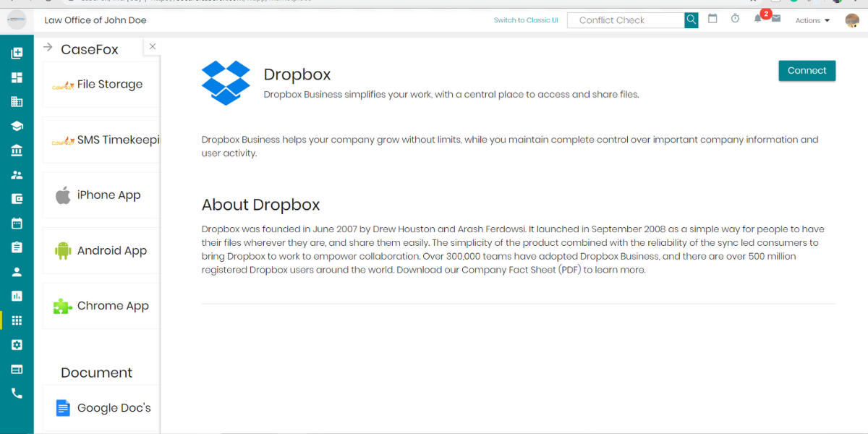The width and height of the screenshot is (868, 434).
Task: Click the About Dropbox heading
Action: coord(260,205)
